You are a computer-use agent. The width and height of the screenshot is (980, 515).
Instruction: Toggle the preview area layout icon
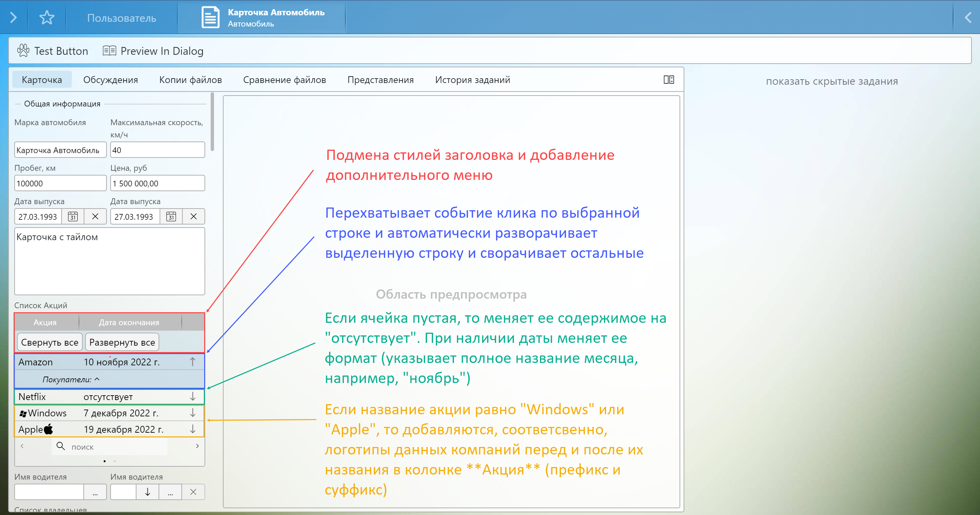[668, 80]
